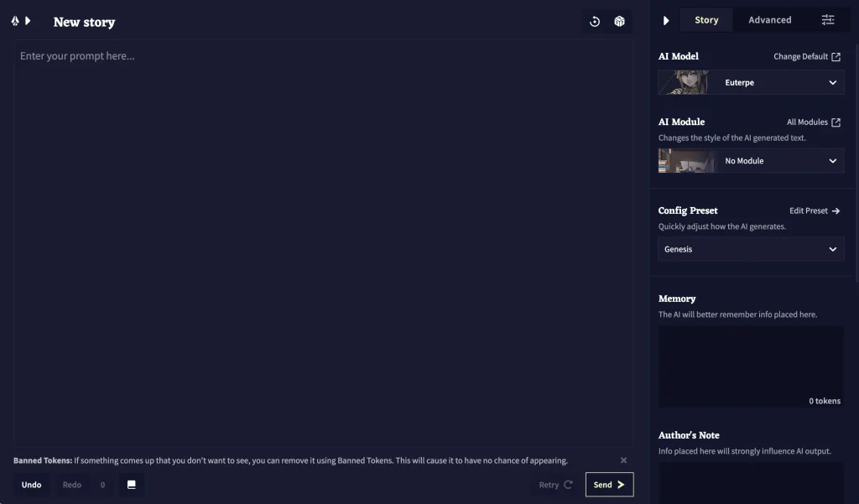This screenshot has width=859, height=504.
Task: Expand the No Module dropdown
Action: pos(751,161)
